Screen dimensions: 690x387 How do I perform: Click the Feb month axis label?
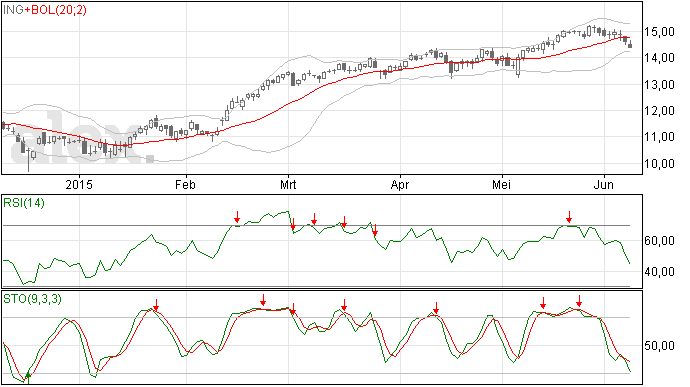[x=185, y=184]
